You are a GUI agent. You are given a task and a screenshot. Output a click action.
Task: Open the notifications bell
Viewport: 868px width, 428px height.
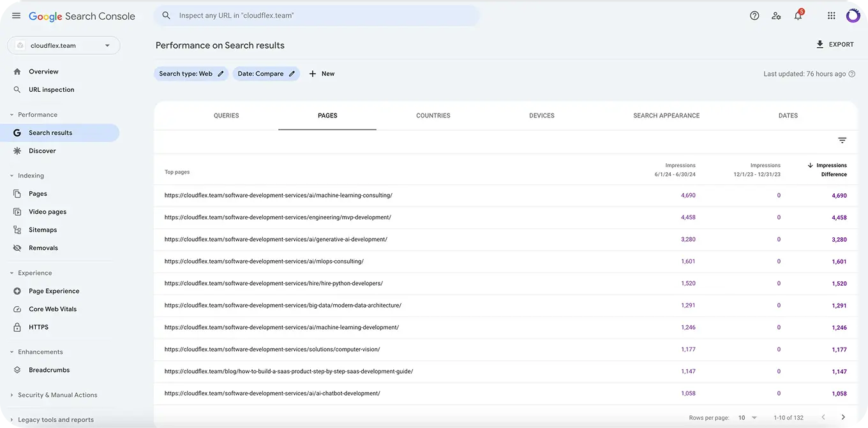(798, 16)
